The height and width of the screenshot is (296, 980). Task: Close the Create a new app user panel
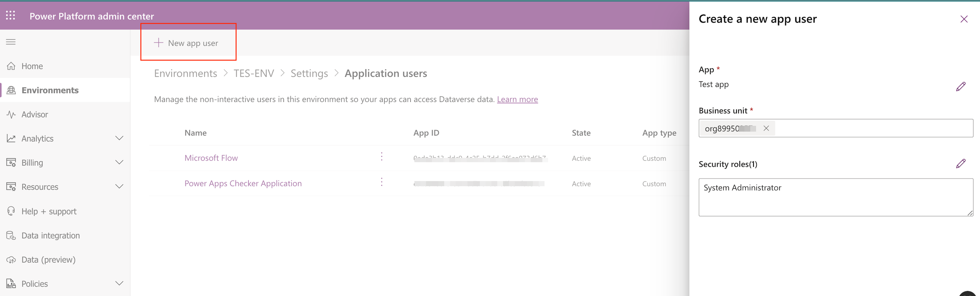pyautogui.click(x=964, y=19)
